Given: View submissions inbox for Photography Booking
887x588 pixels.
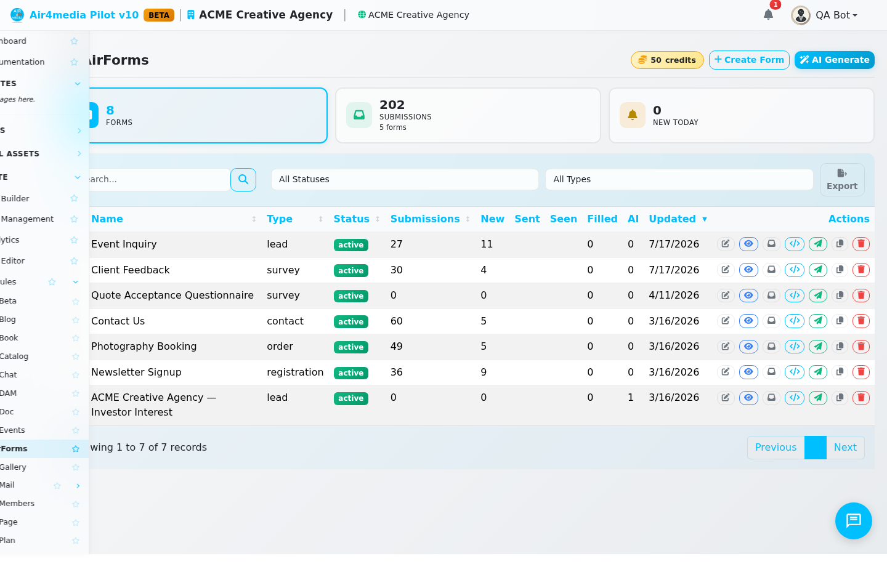Looking at the screenshot, I should (x=771, y=347).
